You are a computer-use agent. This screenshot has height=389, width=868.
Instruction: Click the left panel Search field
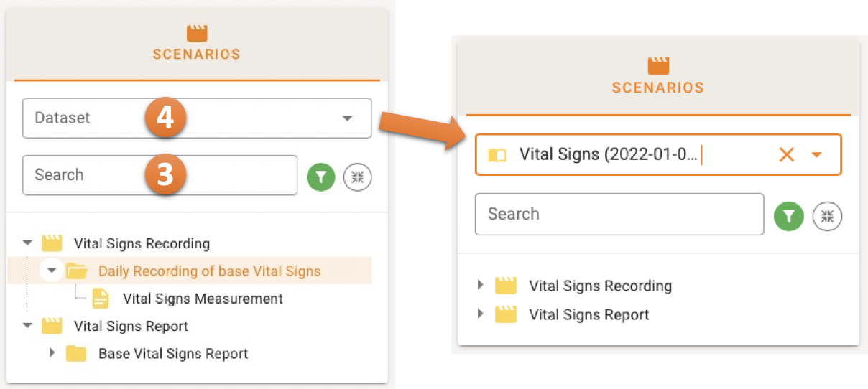click(160, 175)
